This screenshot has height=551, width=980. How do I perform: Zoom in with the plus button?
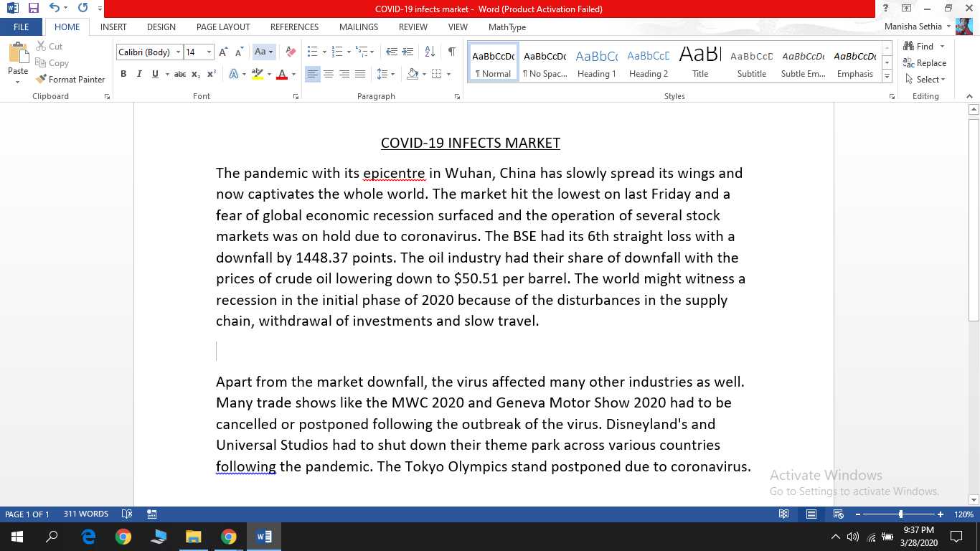tap(941, 514)
